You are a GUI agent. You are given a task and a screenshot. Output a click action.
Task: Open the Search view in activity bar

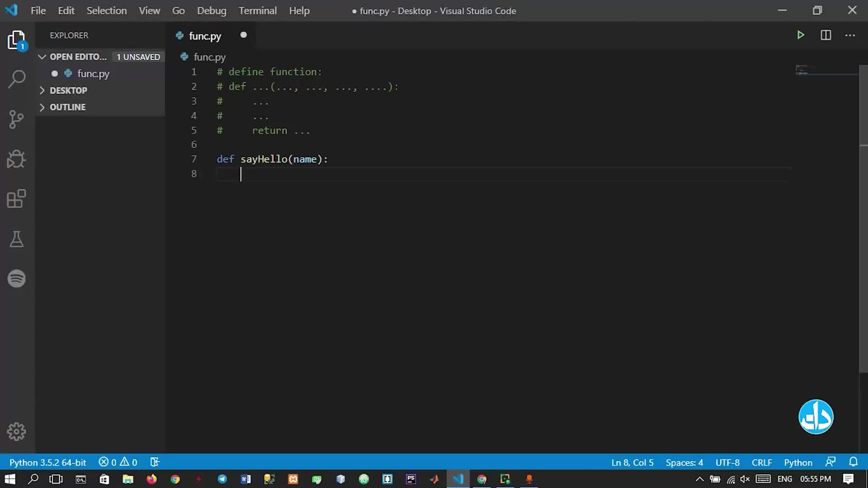17,79
